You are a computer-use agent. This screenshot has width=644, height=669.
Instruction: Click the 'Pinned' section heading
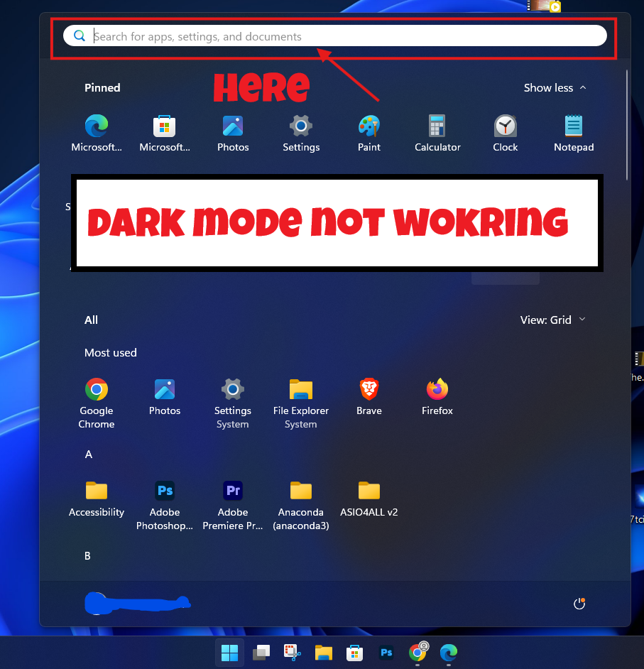click(102, 88)
